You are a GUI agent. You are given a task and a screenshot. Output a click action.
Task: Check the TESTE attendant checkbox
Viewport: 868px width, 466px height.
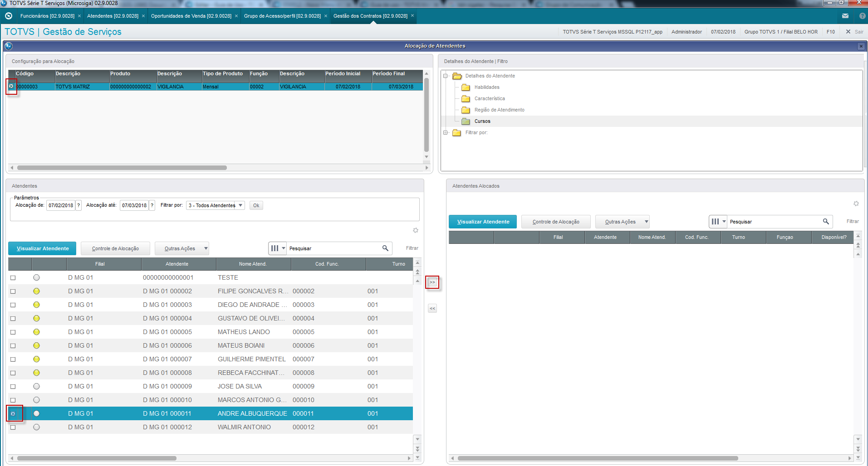pos(13,278)
